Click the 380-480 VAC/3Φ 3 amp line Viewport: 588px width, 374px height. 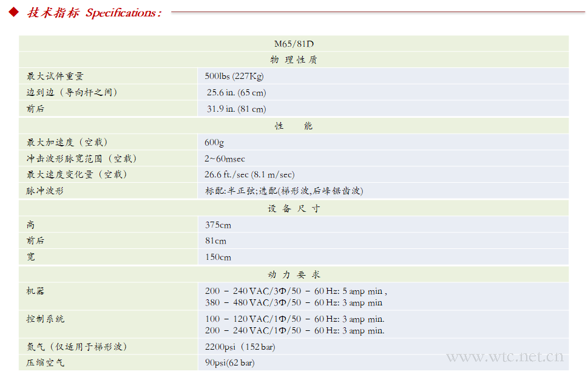[294, 303]
